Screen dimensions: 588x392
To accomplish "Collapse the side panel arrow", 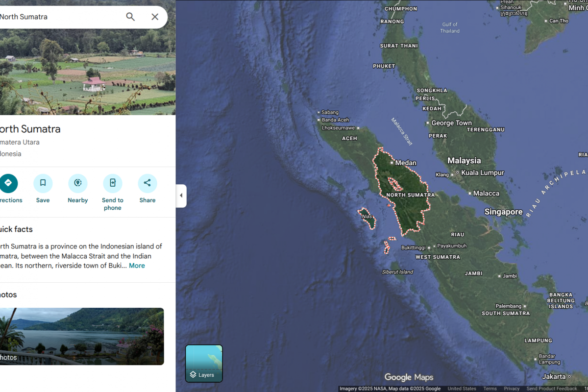I will pyautogui.click(x=181, y=196).
